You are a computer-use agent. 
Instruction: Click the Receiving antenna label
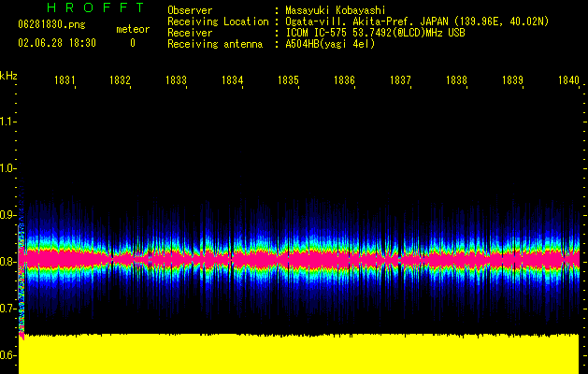(215, 44)
